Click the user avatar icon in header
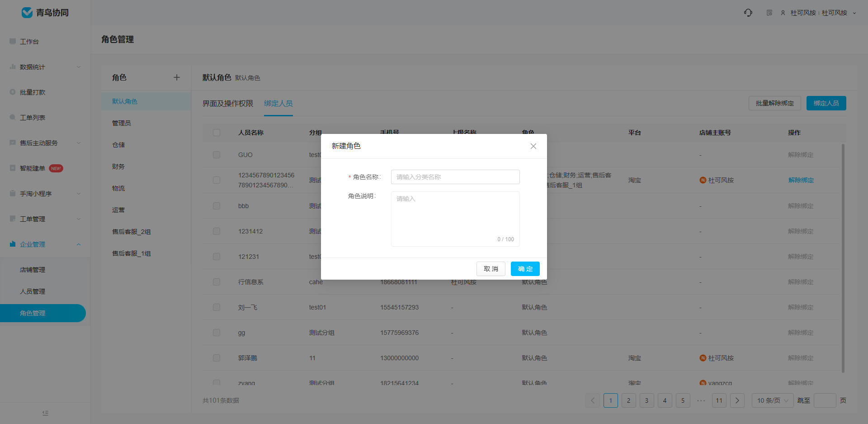The image size is (868, 424). 783,13
